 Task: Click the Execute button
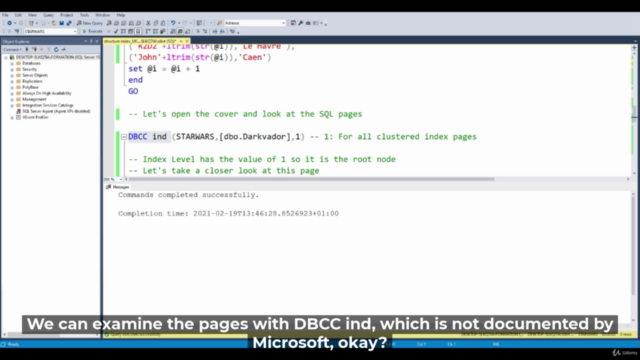click(93, 31)
